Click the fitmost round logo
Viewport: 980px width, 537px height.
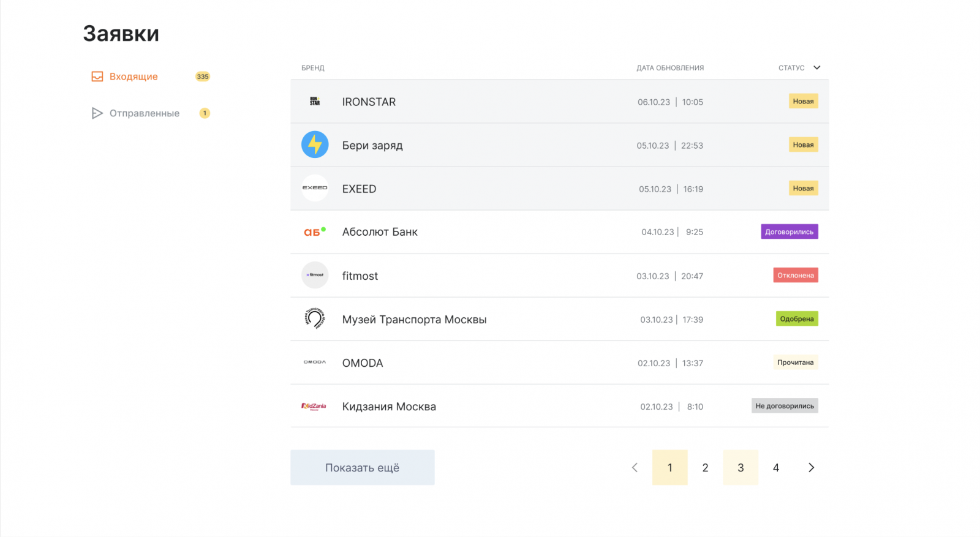point(315,276)
